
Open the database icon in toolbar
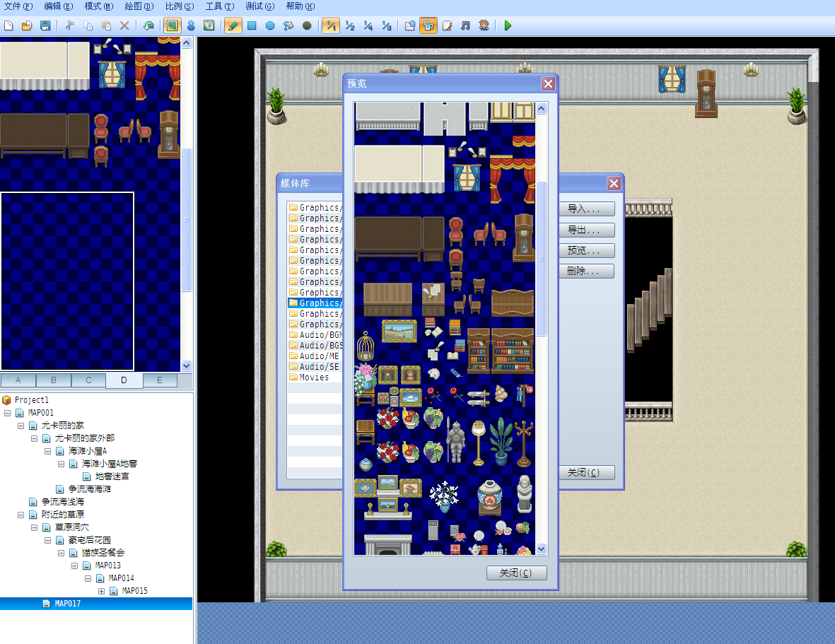[x=410, y=25]
